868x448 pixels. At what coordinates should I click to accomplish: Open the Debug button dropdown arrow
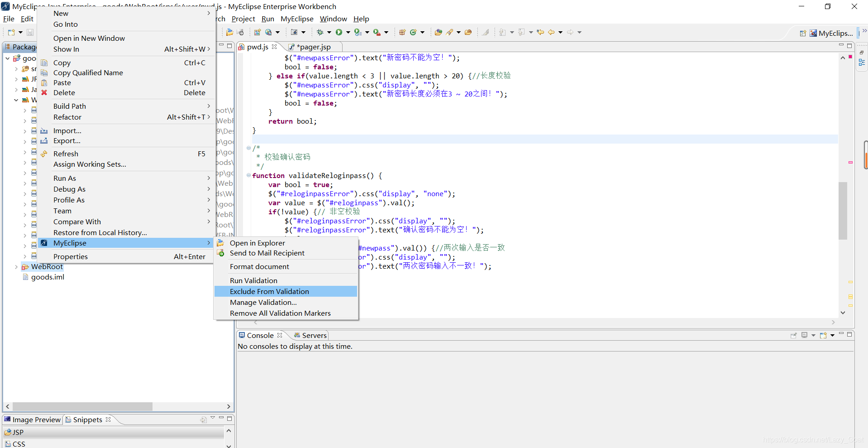pyautogui.click(x=329, y=32)
